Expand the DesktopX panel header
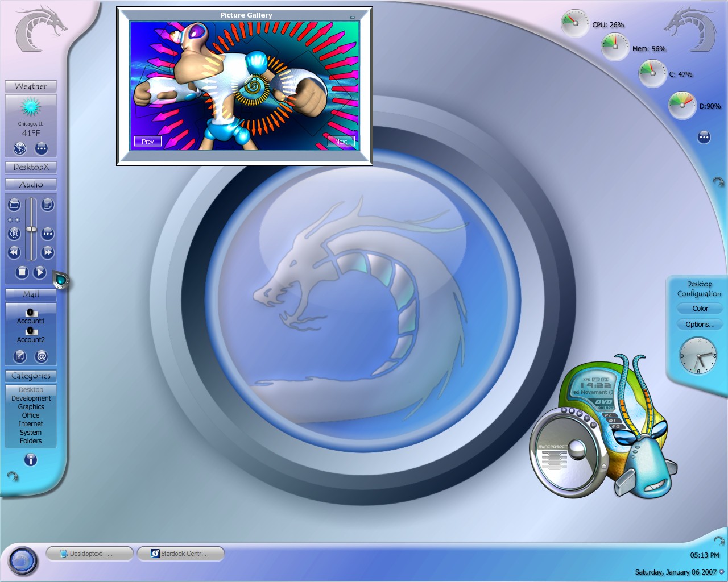 tap(31, 167)
